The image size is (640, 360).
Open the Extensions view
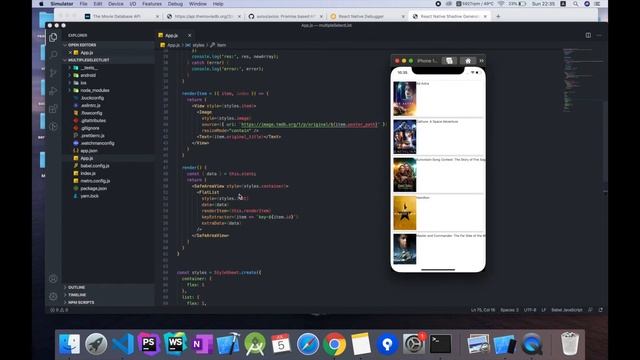[53, 109]
